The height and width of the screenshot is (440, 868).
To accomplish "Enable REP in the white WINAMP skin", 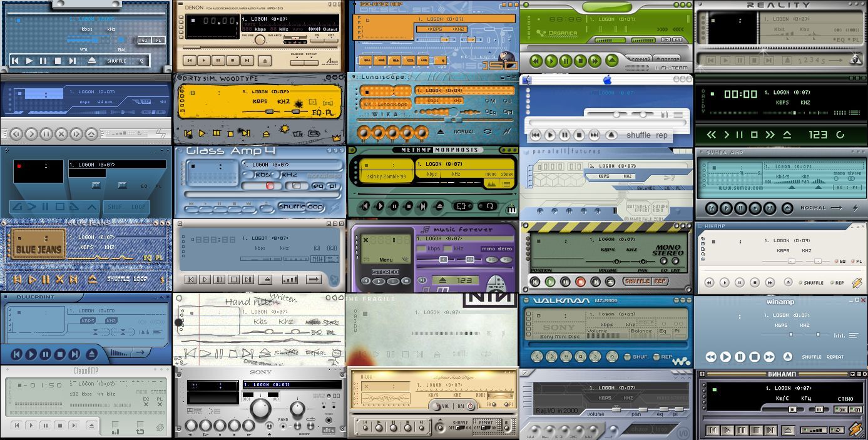I will coord(837,282).
